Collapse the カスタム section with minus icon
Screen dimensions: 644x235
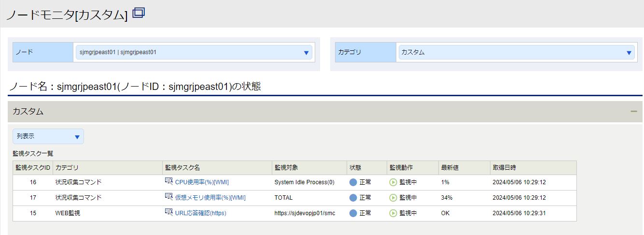pyautogui.click(x=633, y=111)
